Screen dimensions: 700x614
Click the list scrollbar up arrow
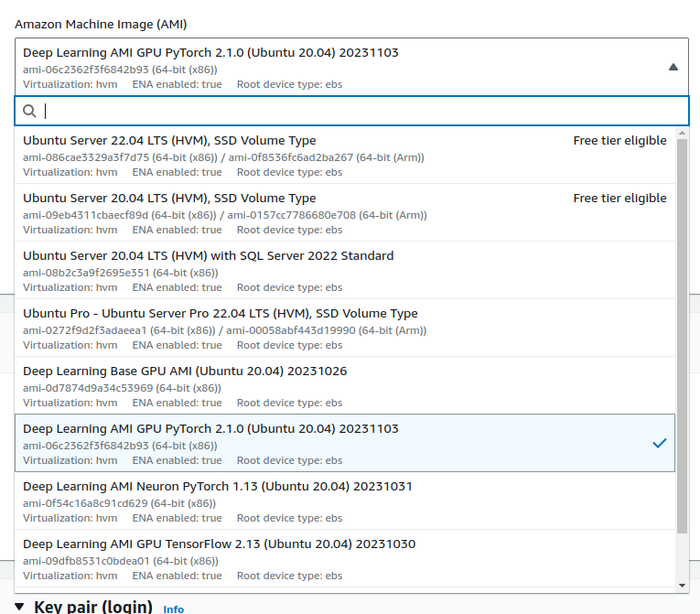tap(682, 133)
